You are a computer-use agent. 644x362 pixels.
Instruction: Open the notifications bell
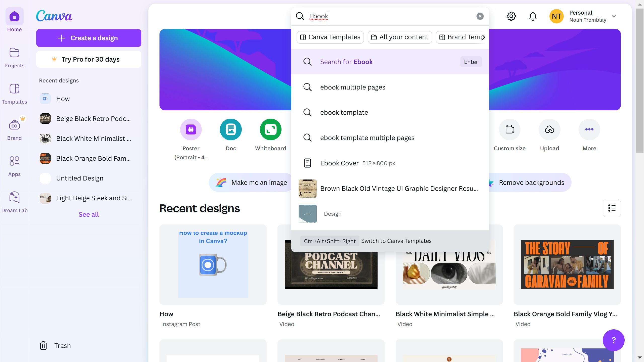[533, 16]
